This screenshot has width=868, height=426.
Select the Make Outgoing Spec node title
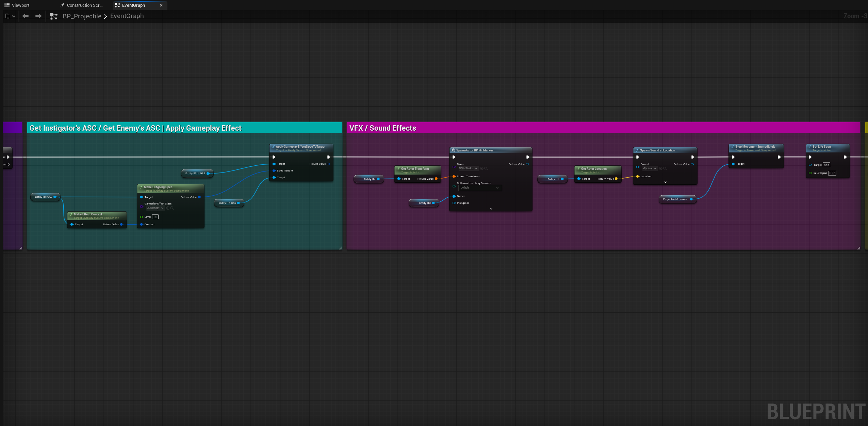[158, 187]
